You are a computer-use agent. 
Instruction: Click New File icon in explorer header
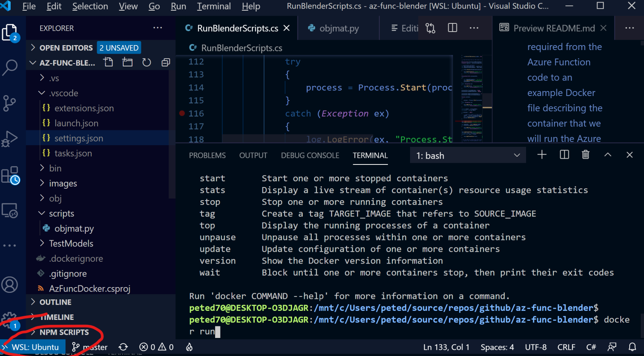(x=108, y=62)
